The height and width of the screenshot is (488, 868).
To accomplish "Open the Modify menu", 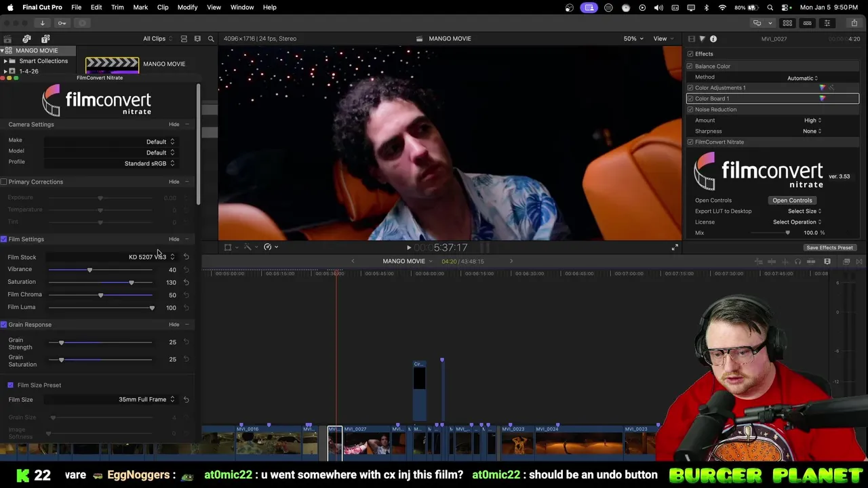I will (187, 7).
